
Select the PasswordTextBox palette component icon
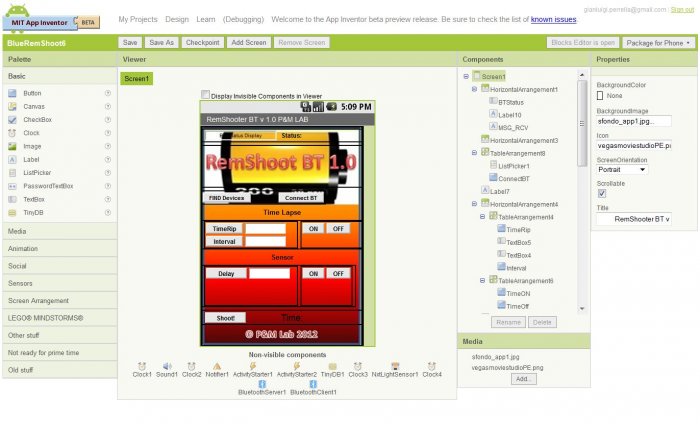[12, 186]
